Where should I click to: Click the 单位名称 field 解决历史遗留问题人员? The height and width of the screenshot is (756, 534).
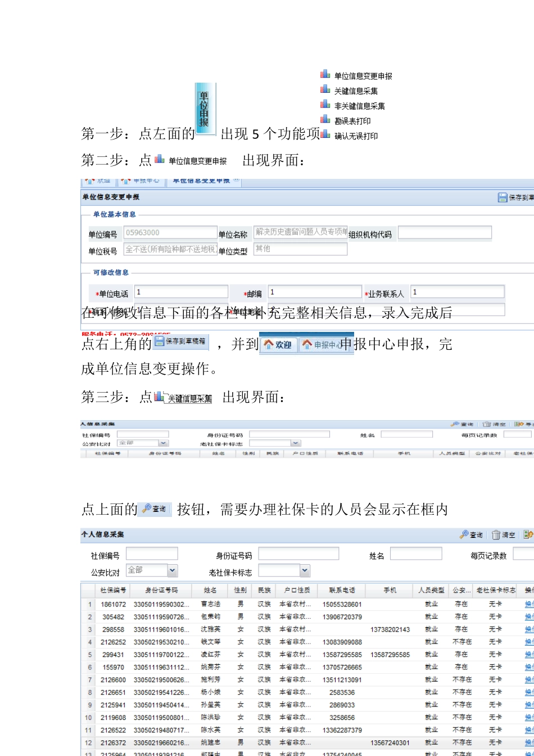click(300, 231)
